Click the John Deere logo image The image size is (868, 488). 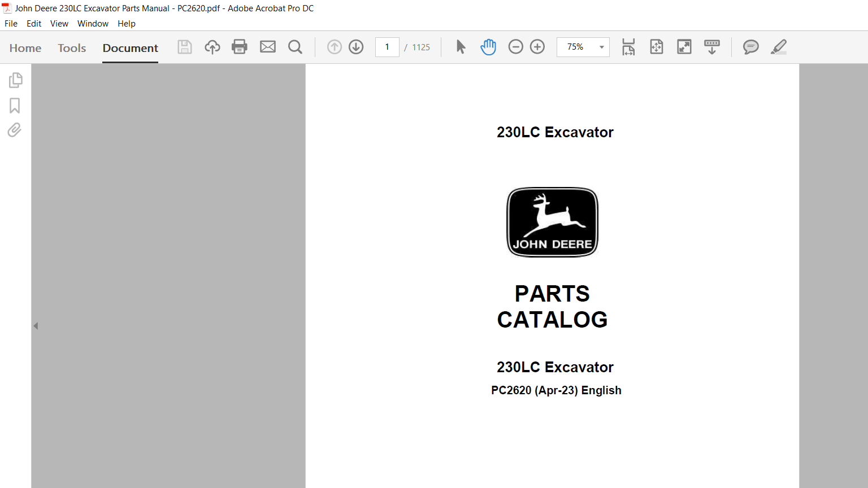point(552,222)
